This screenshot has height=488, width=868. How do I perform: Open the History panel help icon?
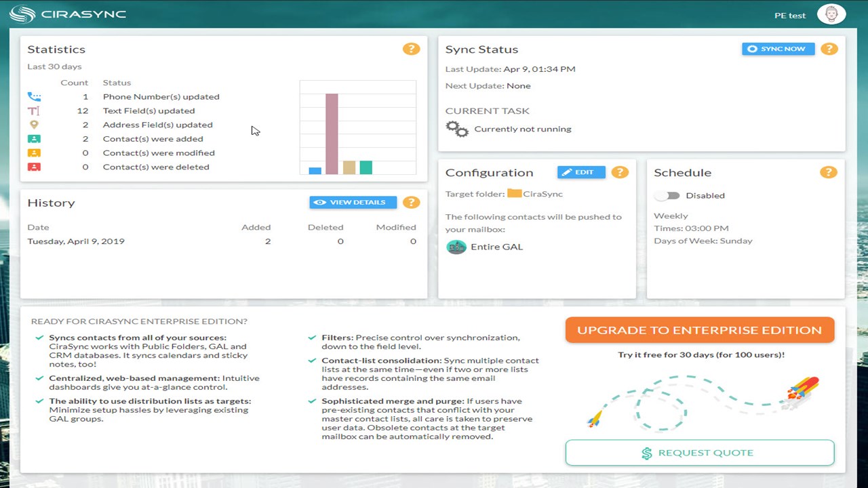[x=411, y=202]
